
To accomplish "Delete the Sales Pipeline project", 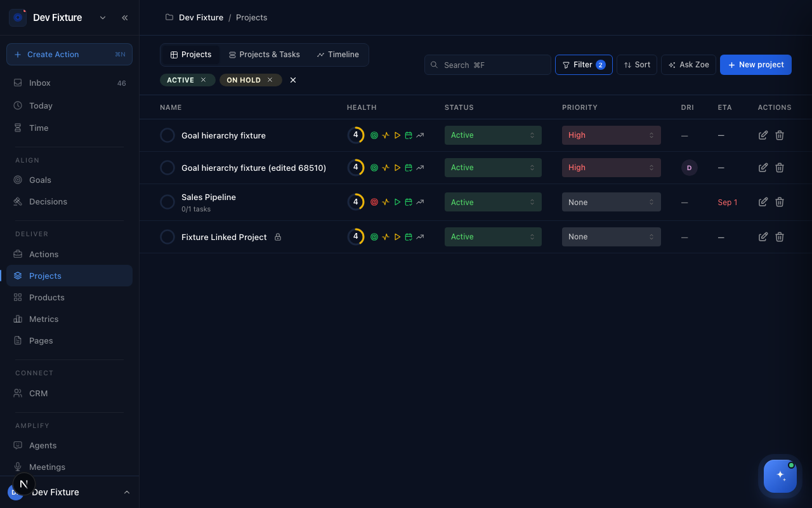I will [780, 202].
